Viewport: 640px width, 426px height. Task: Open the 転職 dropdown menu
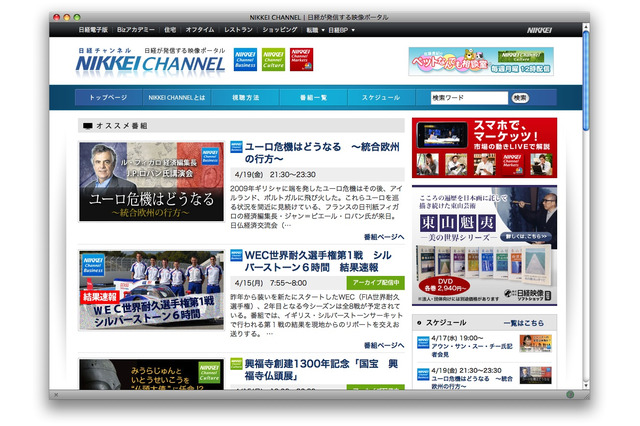[x=315, y=30]
